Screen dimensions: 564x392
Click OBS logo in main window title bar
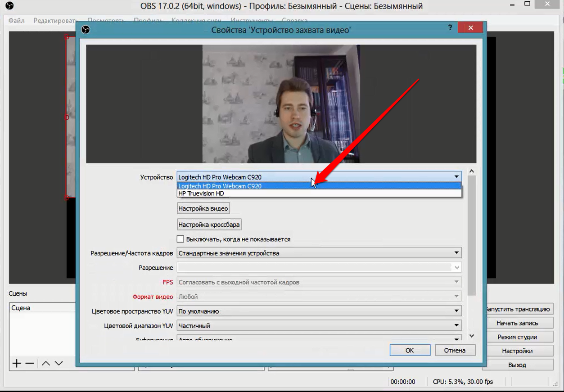pos(9,6)
